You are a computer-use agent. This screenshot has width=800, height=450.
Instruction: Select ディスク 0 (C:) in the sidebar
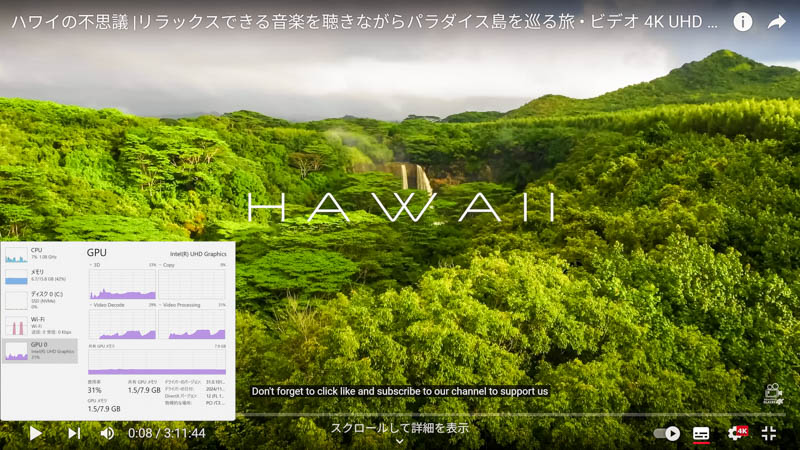pos(40,300)
